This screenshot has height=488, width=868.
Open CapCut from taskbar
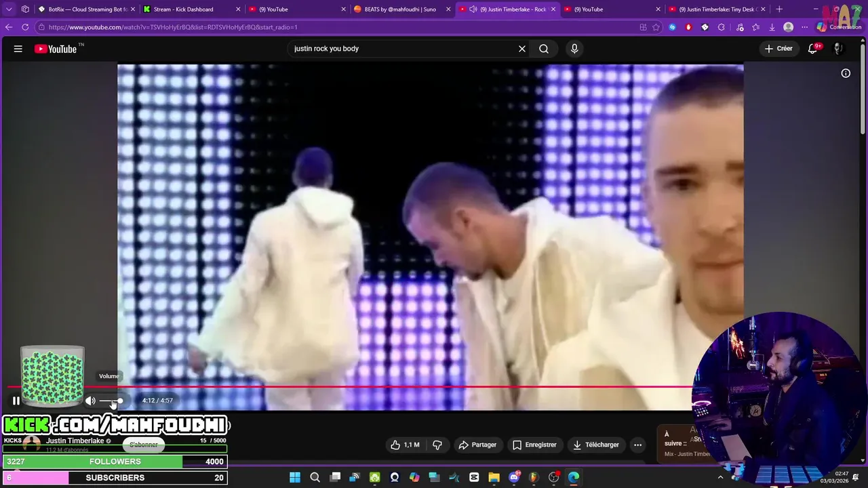(x=474, y=477)
